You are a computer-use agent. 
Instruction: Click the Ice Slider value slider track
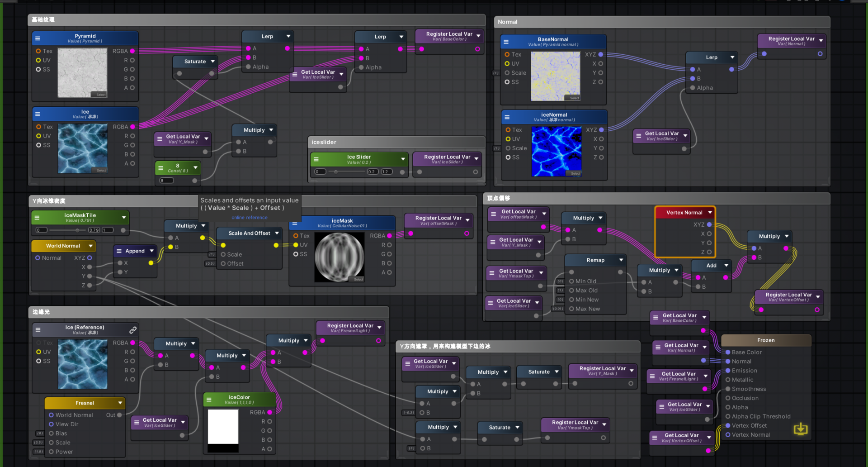[x=346, y=172]
